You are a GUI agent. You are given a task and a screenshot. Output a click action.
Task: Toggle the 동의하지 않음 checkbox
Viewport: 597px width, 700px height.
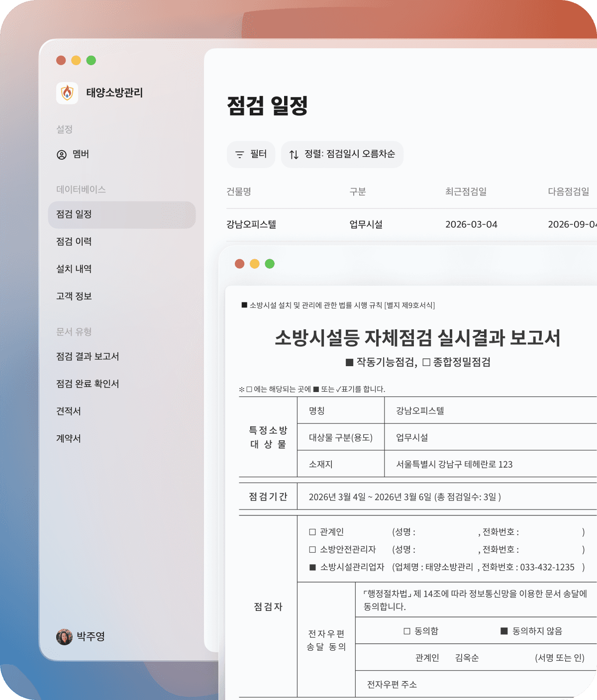[x=504, y=631]
